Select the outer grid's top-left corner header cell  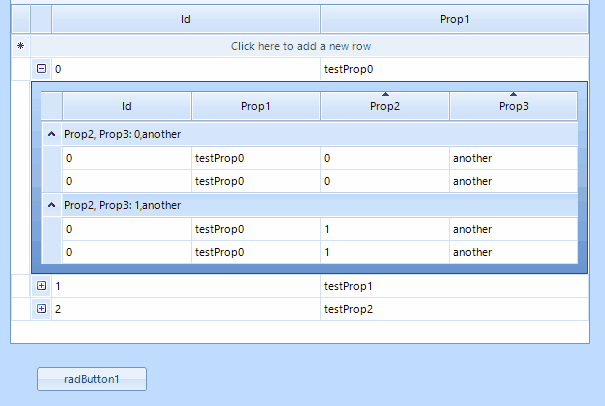pyautogui.click(x=20, y=19)
